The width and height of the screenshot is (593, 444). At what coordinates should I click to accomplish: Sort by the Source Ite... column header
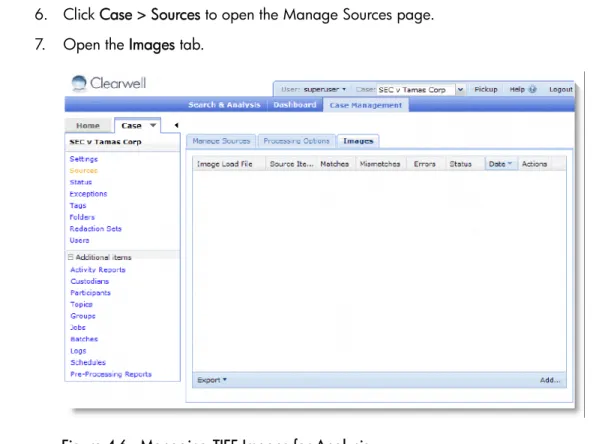pos(291,164)
